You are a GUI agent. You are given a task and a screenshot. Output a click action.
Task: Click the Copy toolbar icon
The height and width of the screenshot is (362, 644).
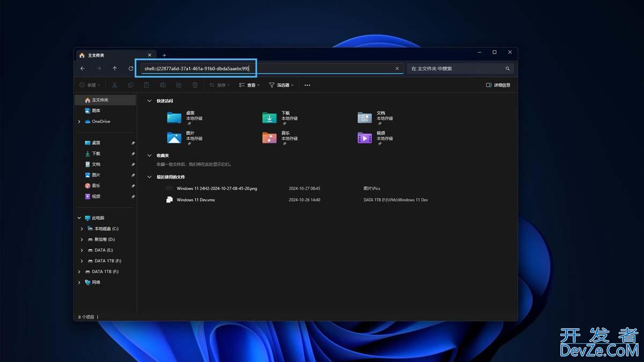click(130, 85)
